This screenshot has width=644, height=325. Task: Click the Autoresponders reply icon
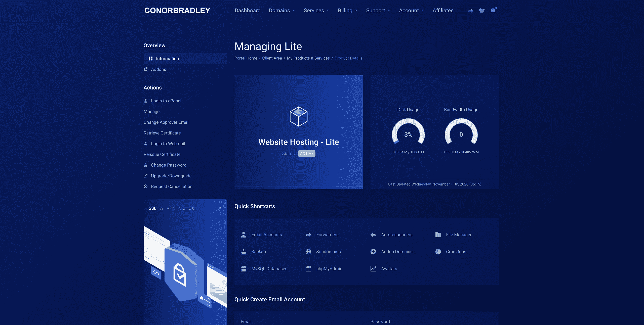pyautogui.click(x=373, y=235)
